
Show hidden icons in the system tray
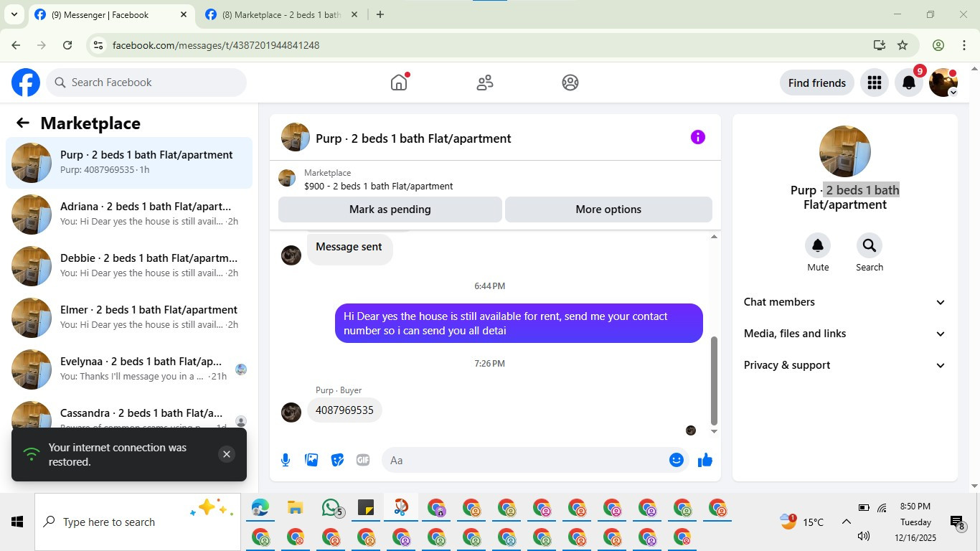tap(847, 522)
